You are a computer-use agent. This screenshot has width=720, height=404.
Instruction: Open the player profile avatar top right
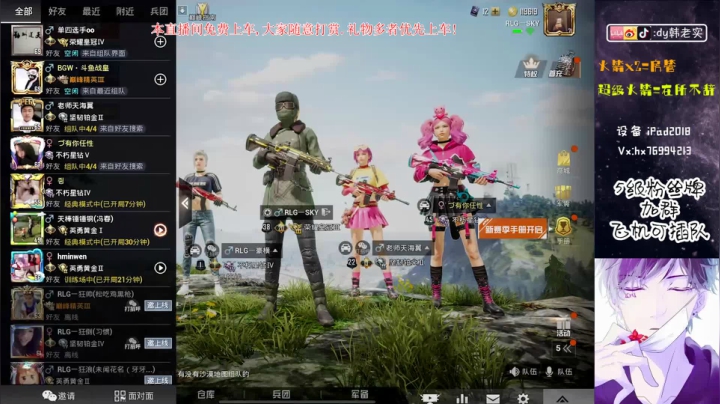559,20
